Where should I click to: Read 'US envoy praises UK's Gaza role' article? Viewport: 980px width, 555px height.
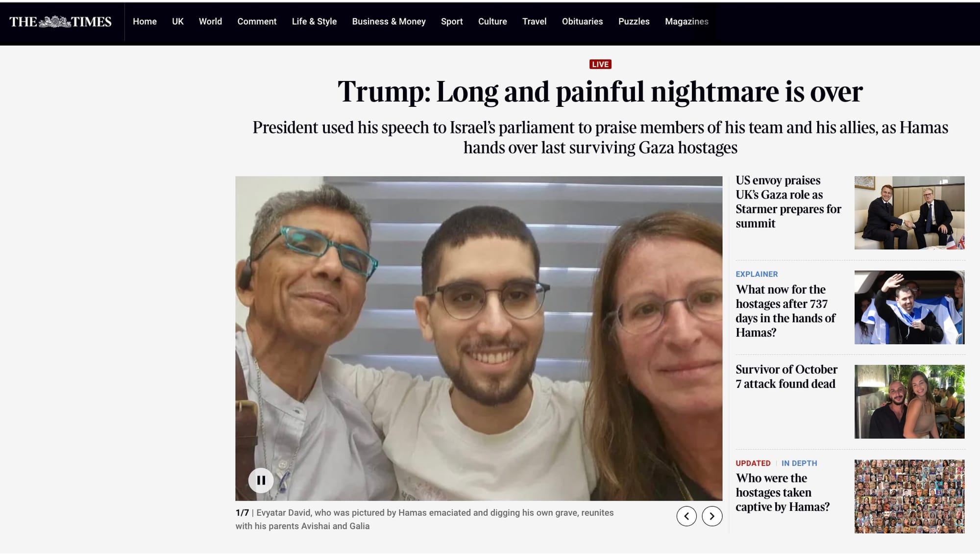tap(788, 202)
